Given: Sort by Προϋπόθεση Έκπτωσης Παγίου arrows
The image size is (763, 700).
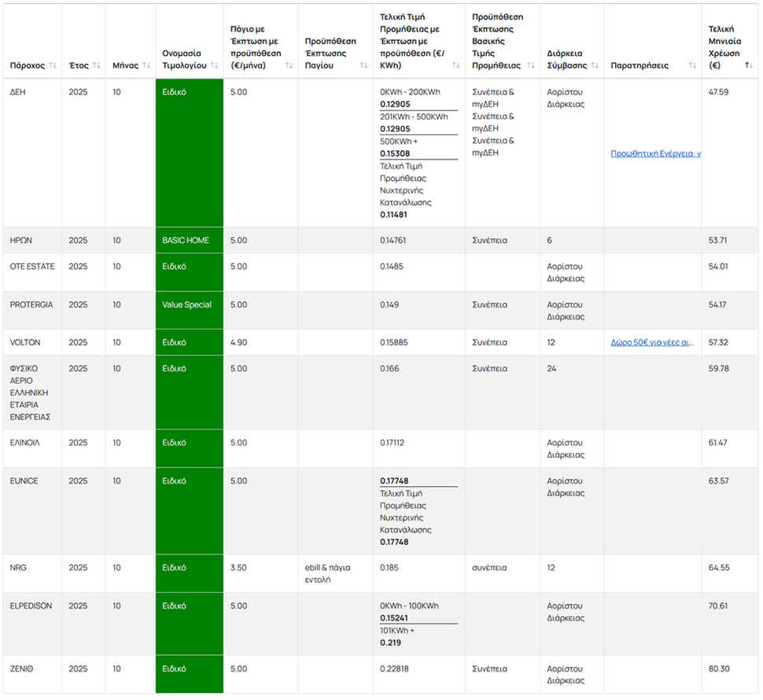Looking at the screenshot, I should point(363,65).
